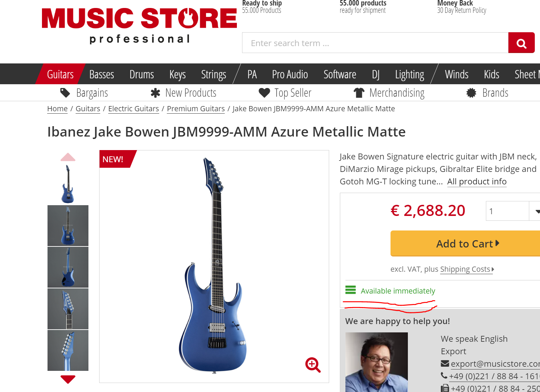Go to the Lighting category
Screen dimensions: 540x392
[x=410, y=74]
